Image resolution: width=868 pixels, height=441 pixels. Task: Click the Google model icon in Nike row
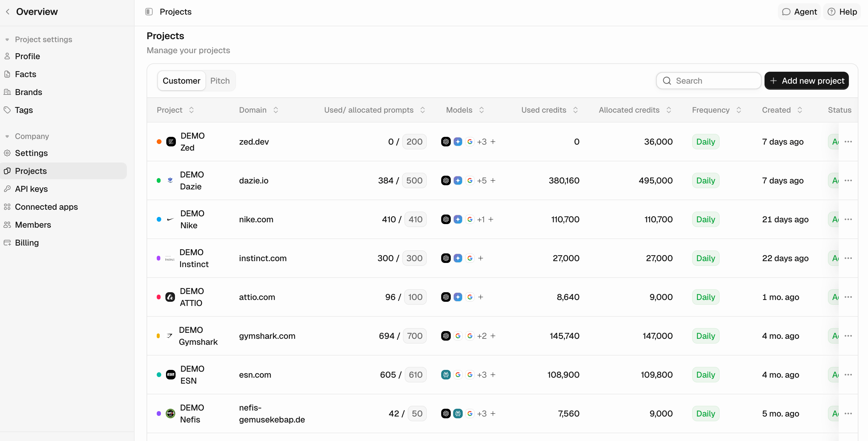(470, 220)
